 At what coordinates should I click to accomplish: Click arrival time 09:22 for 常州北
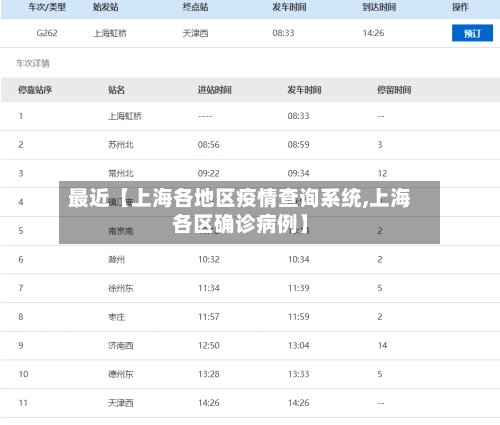(x=209, y=173)
